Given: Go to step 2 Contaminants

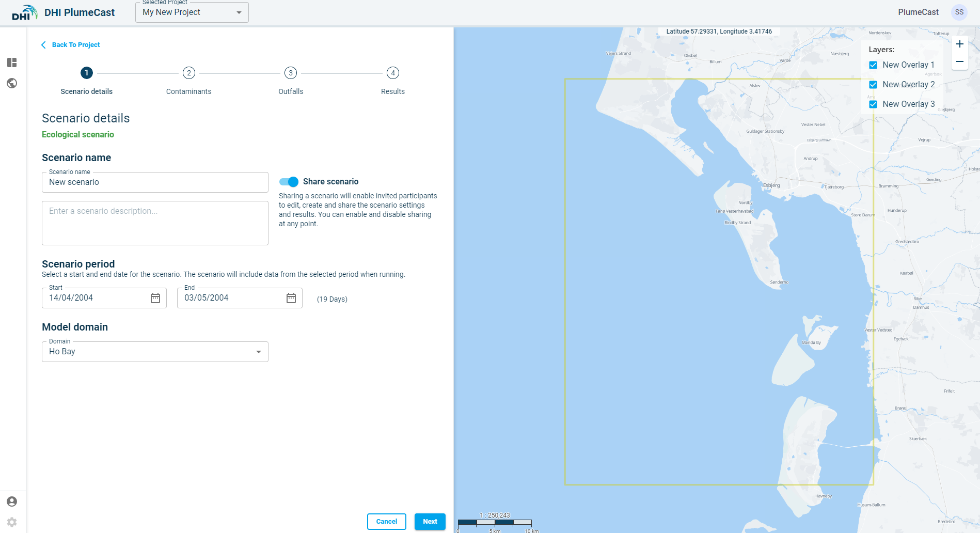Looking at the screenshot, I should [189, 73].
